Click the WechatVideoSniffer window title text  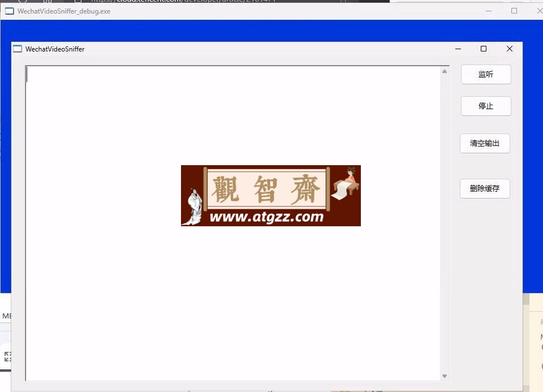click(55, 49)
